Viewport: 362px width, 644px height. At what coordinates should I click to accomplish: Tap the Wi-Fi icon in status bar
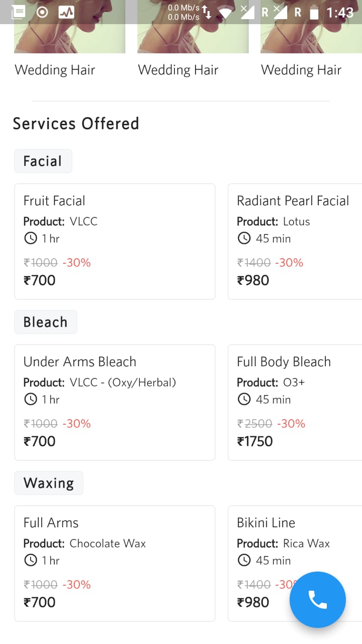(225, 12)
